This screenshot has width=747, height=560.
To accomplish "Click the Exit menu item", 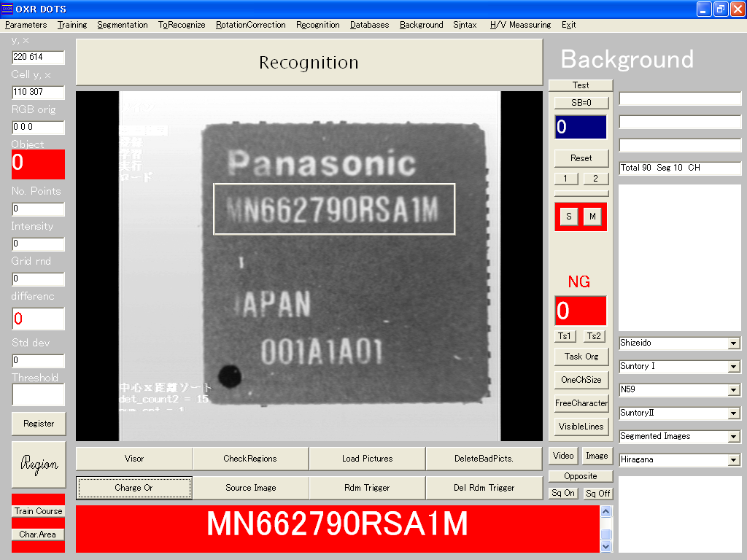I will (568, 25).
